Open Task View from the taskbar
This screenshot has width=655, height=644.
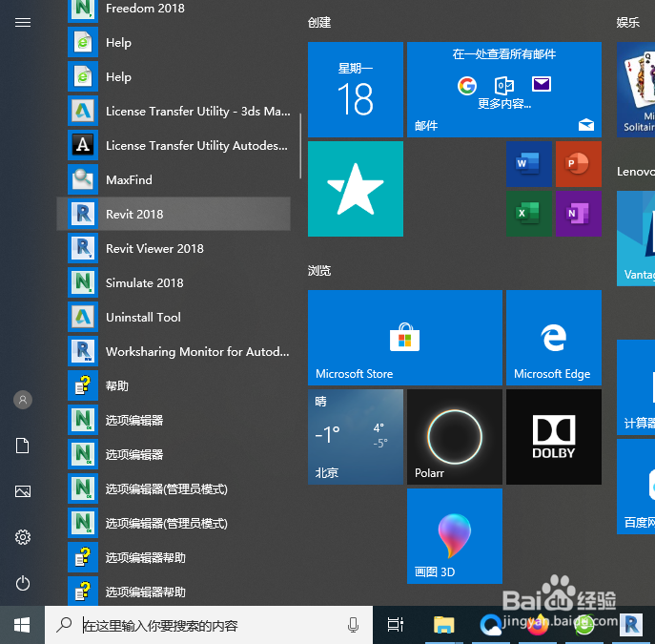pyautogui.click(x=395, y=625)
